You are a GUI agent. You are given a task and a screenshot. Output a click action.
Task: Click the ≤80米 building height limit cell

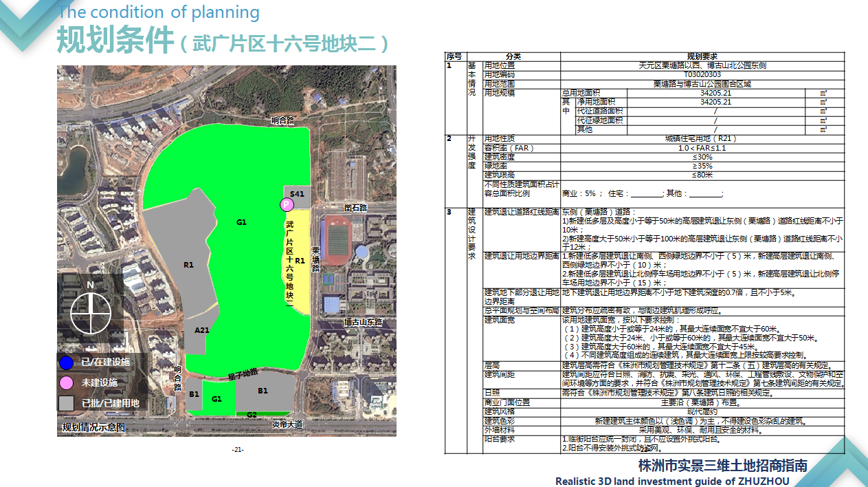pos(702,175)
